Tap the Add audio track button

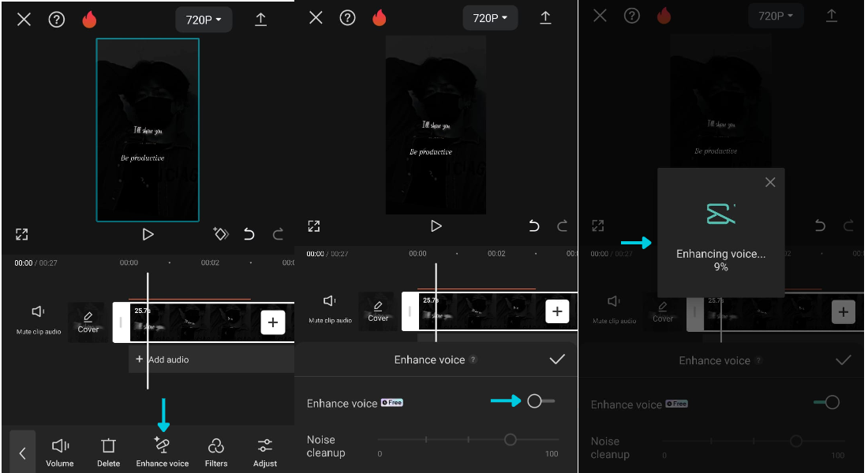(x=211, y=359)
